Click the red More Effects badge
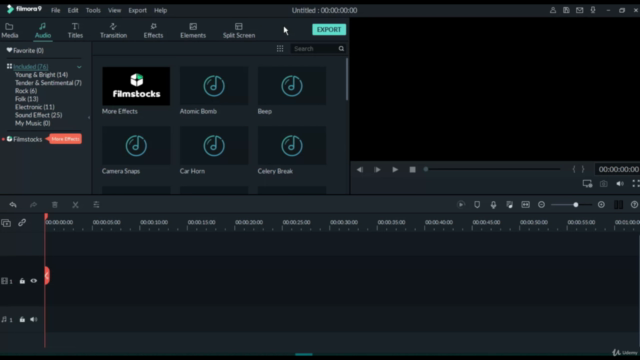 coord(65,139)
